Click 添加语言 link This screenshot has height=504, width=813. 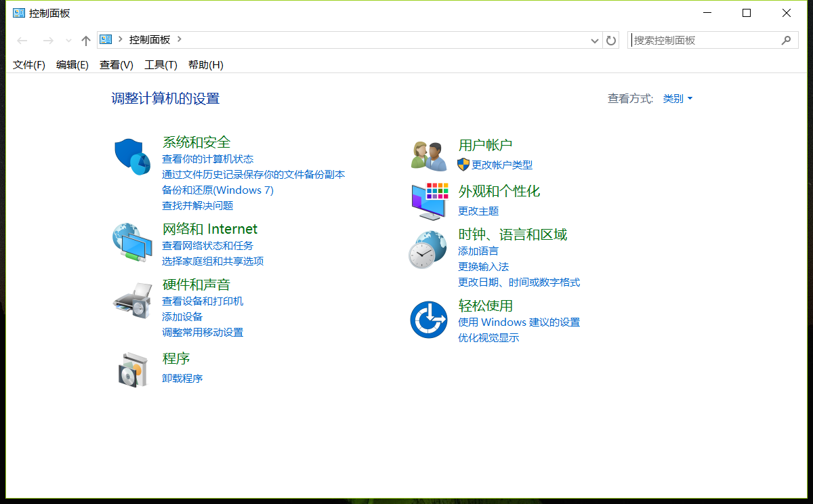tap(478, 251)
